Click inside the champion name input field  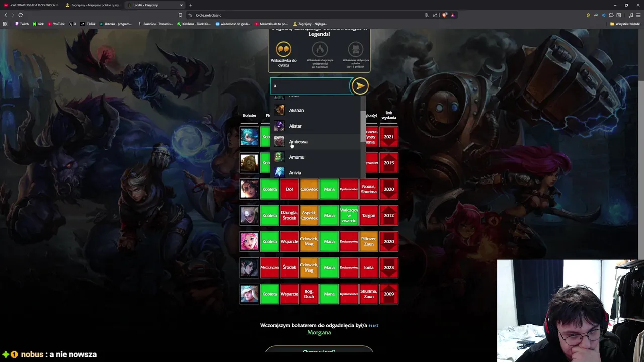click(x=310, y=86)
